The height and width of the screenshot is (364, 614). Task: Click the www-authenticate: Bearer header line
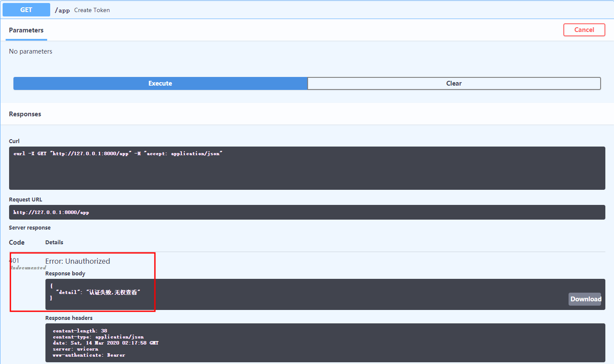pyautogui.click(x=89, y=355)
